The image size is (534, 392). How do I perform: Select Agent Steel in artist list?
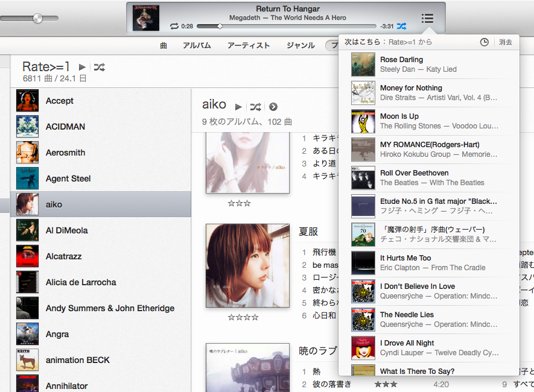101,179
